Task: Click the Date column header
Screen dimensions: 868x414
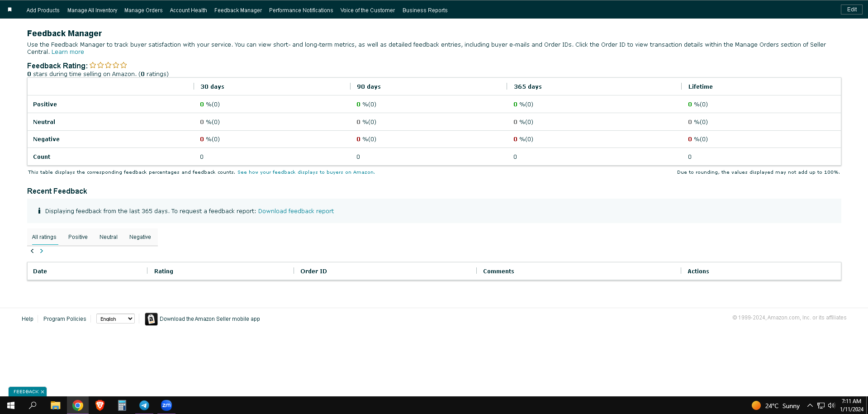Action: 40,271
